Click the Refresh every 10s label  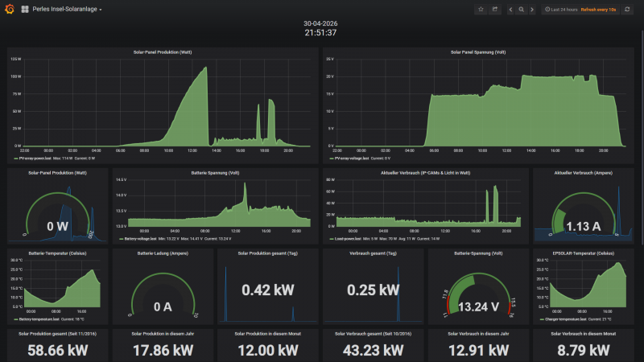point(598,10)
